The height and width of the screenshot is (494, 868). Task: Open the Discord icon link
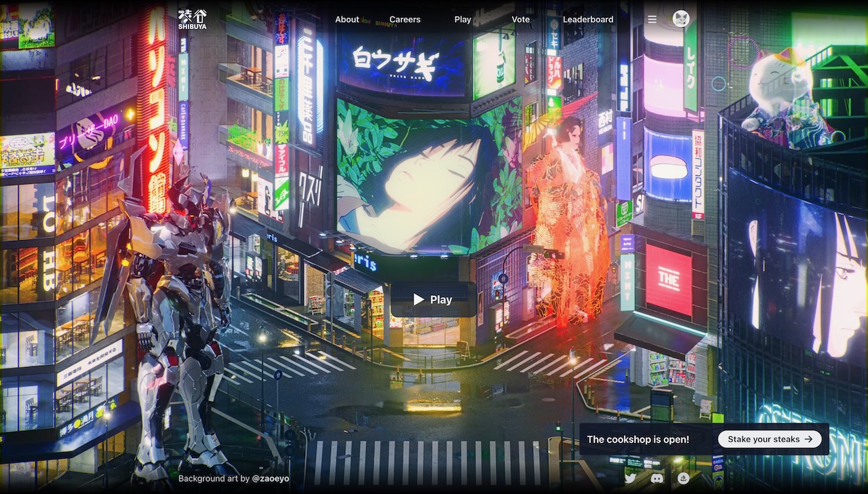click(x=656, y=478)
